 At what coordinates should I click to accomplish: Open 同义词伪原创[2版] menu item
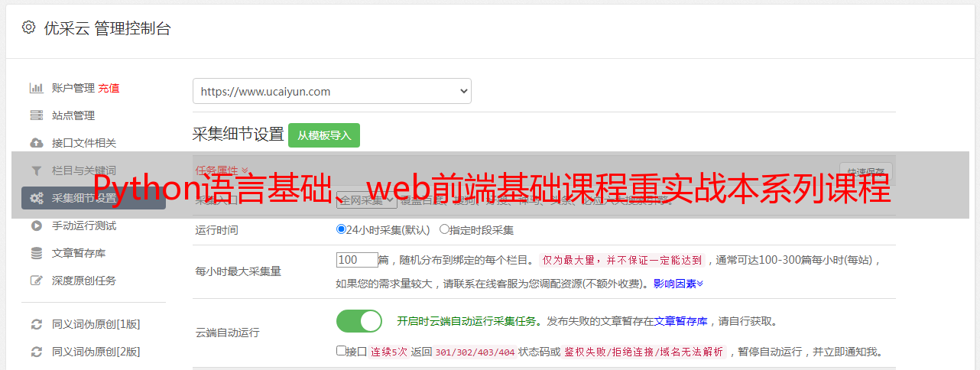coord(96,352)
